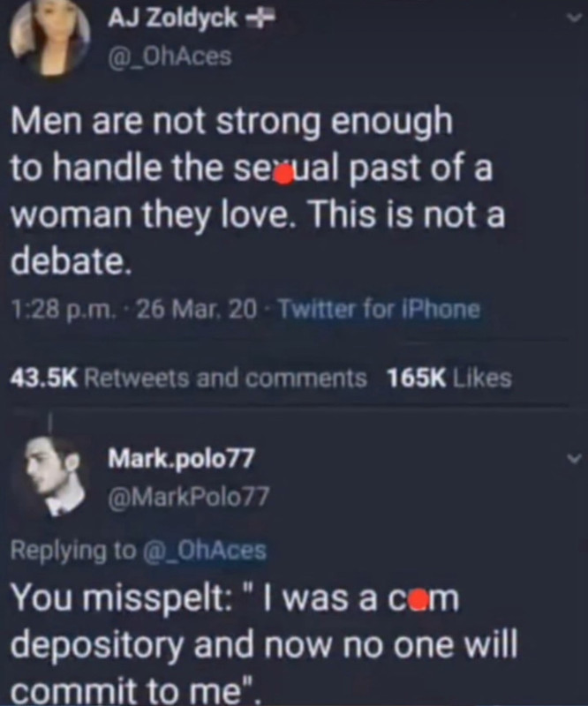
Task: Click the AJ Zoldyck display name
Action: click(x=172, y=19)
